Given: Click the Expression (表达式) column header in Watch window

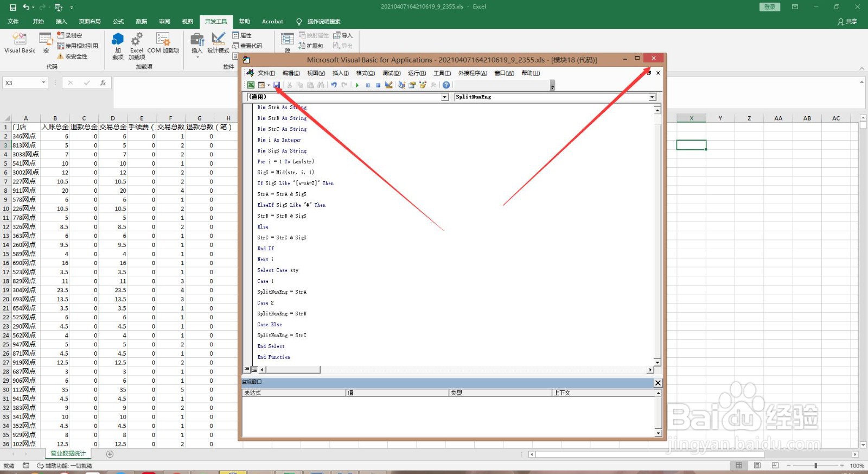Looking at the screenshot, I should (x=293, y=393).
